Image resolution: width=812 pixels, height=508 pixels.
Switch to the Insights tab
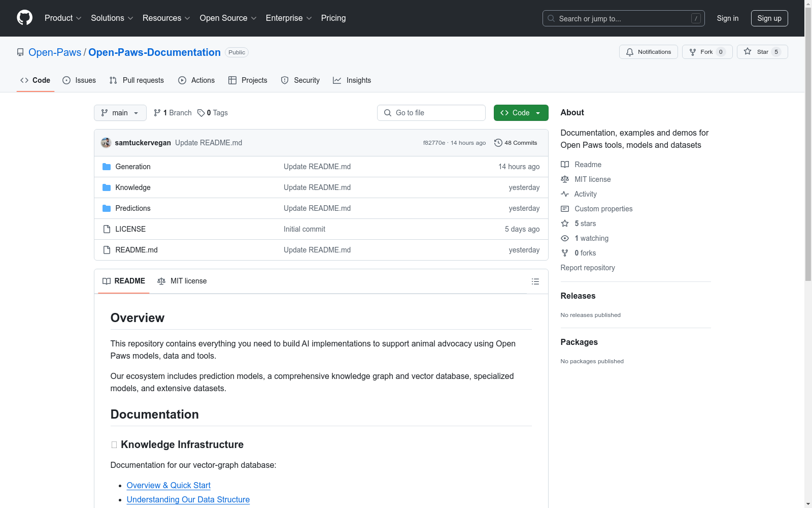pyautogui.click(x=352, y=80)
